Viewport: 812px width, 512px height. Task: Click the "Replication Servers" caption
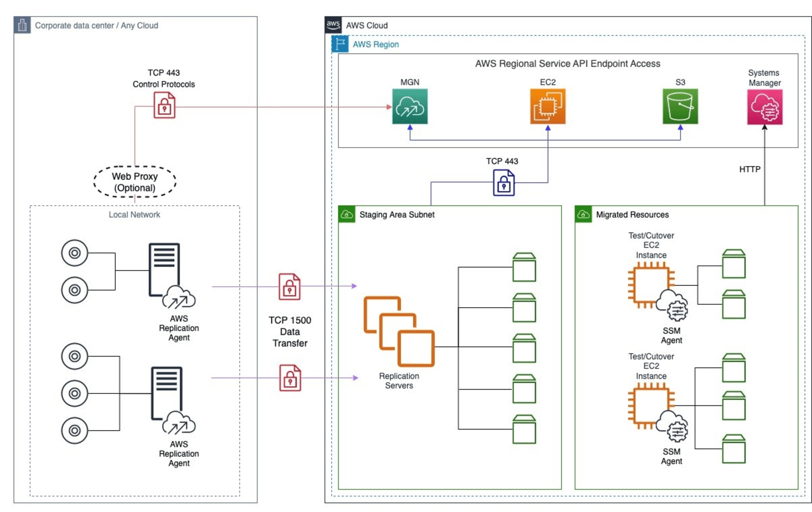(x=399, y=381)
